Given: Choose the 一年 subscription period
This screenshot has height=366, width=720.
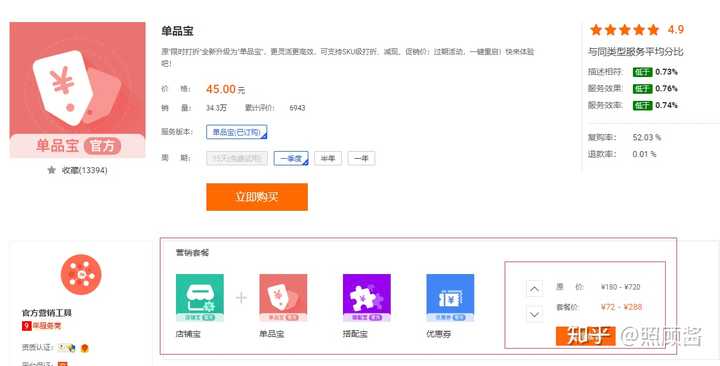Looking at the screenshot, I should 361,158.
